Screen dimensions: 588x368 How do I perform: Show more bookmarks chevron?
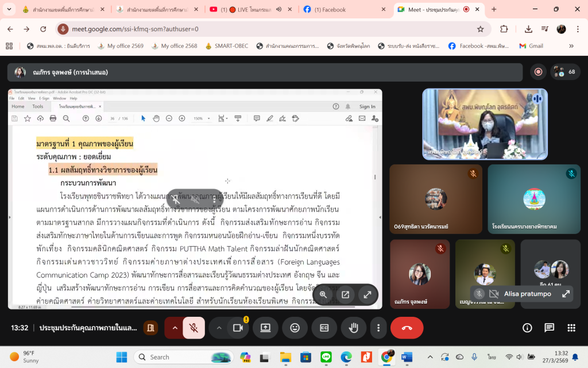[571, 46]
